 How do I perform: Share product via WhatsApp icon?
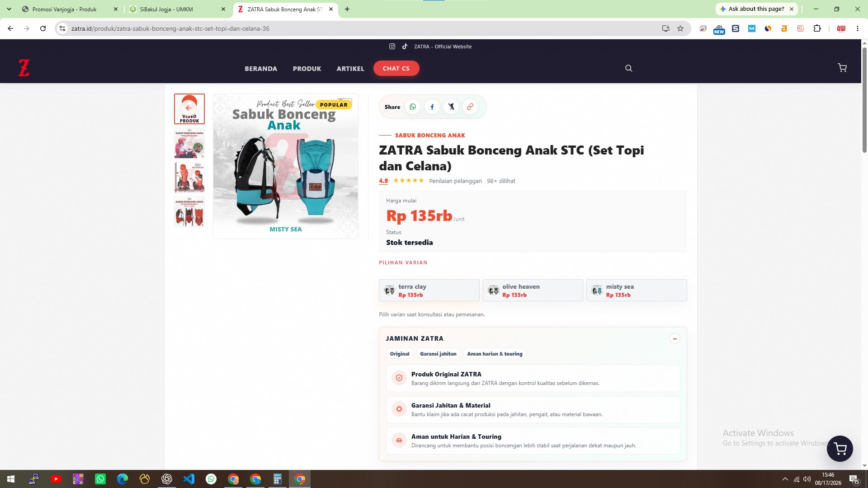[x=413, y=107]
